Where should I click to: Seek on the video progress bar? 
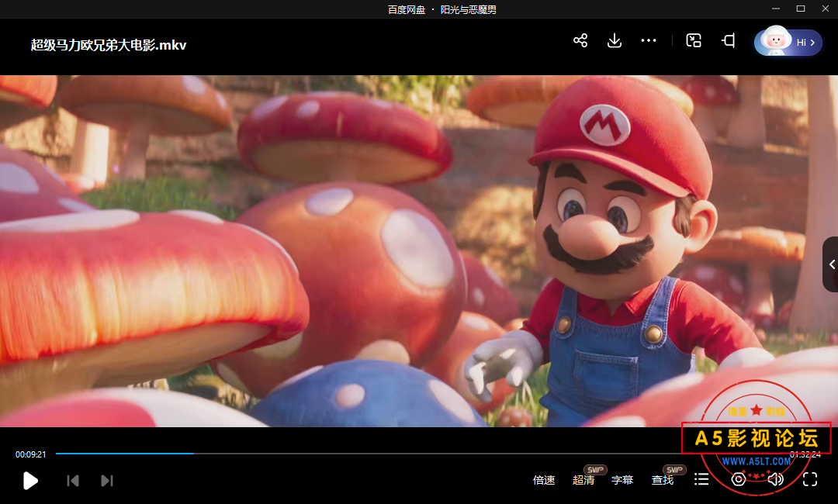pos(420,454)
